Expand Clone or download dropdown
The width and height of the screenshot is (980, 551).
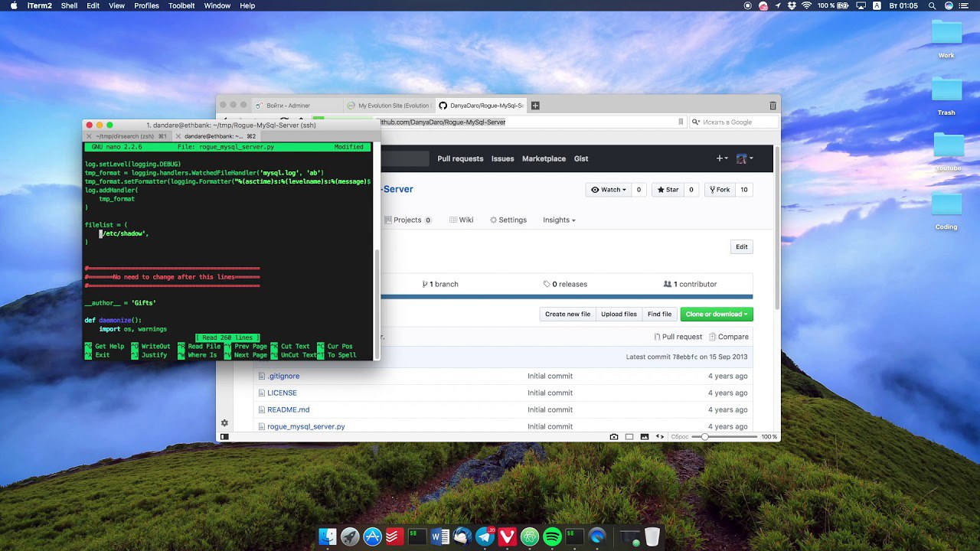click(717, 314)
